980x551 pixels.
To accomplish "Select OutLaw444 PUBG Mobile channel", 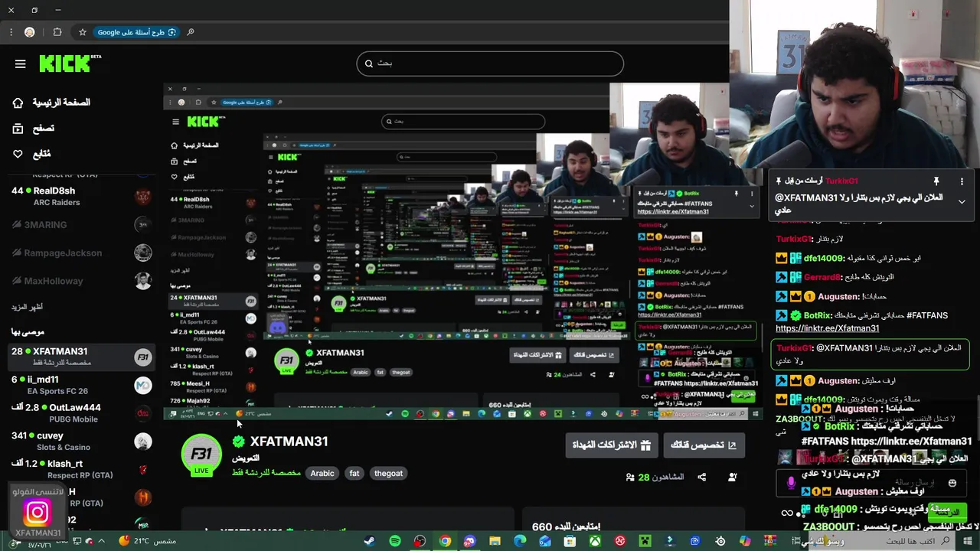I will 80,413.
